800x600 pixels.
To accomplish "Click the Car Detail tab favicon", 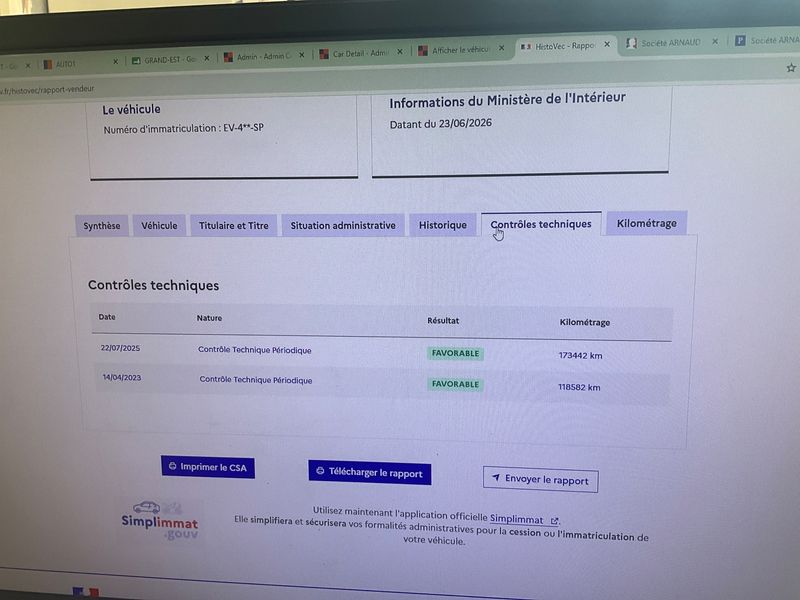I will coord(323,54).
